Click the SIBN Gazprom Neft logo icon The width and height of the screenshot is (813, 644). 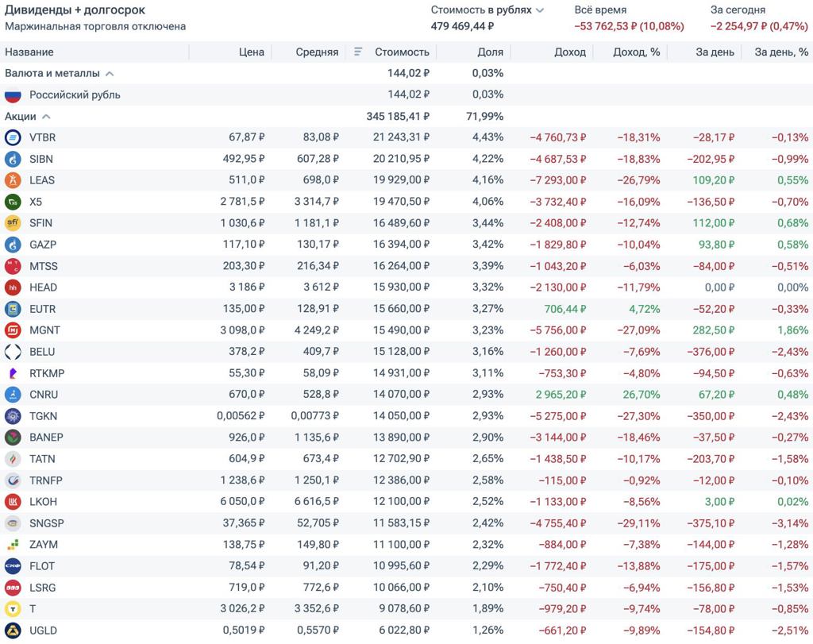13,159
